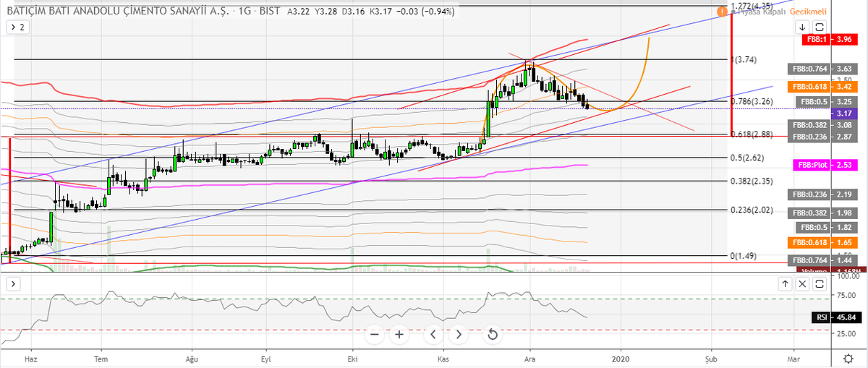868x368 pixels.
Task: Select the orange FBB:0.618 1.65 label
Action: (823, 242)
